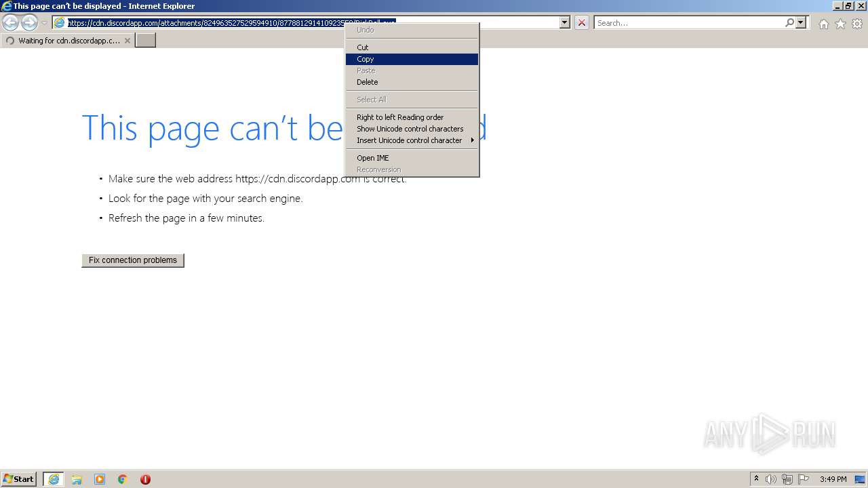Click the IE page icon in address bar
This screenshot has height=488, width=868.
(59, 23)
